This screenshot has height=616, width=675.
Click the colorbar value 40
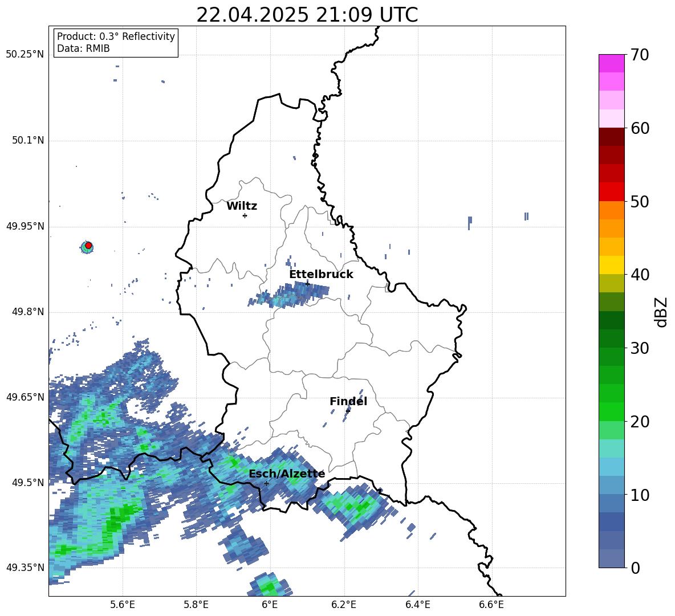point(640,275)
